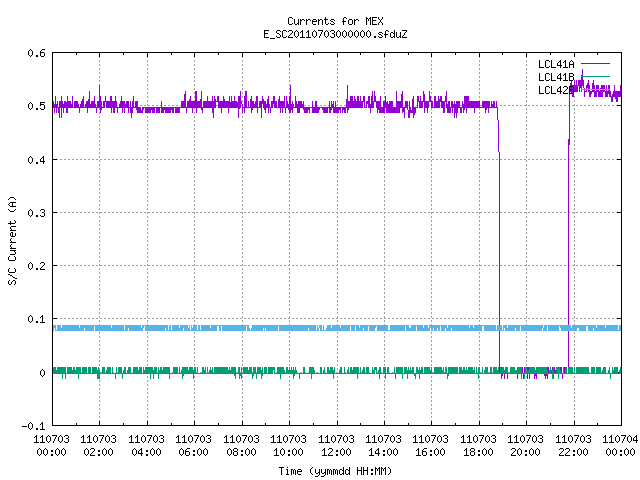The height and width of the screenshot is (480, 640).
Task: Click the x-axis tick 110703 14:00
Action: point(383,446)
